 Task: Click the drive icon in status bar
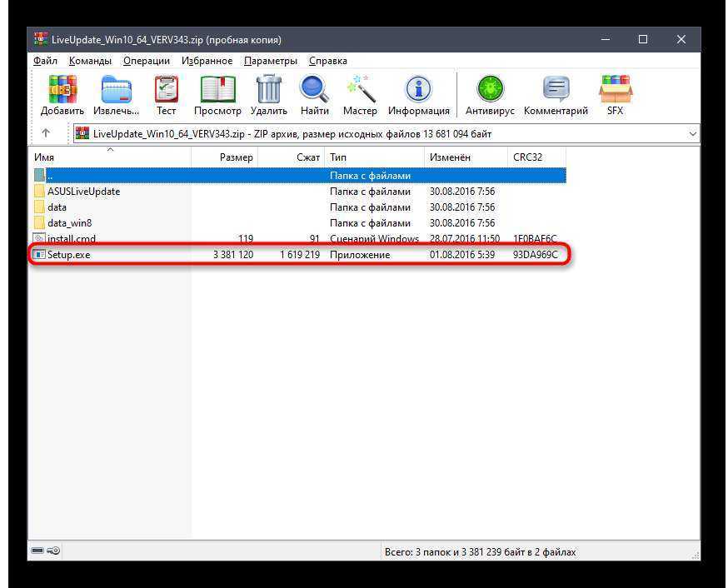37,551
